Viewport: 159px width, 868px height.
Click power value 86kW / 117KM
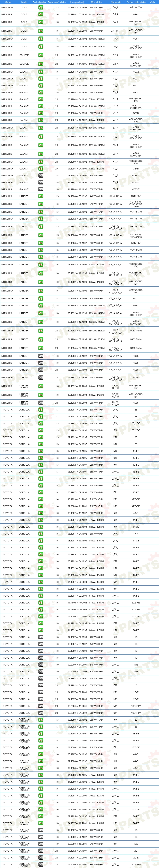[96, 630]
